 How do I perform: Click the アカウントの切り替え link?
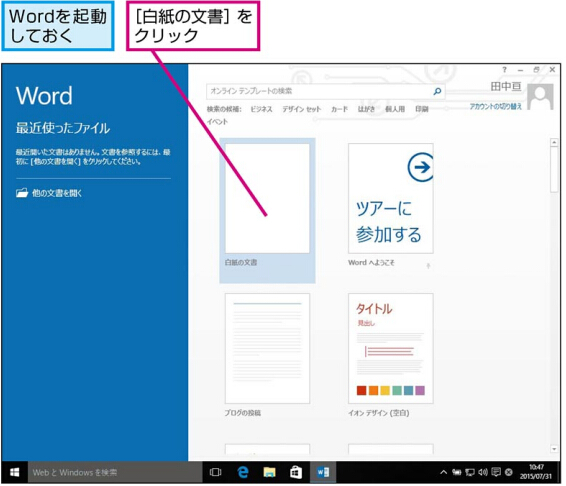coord(495,106)
